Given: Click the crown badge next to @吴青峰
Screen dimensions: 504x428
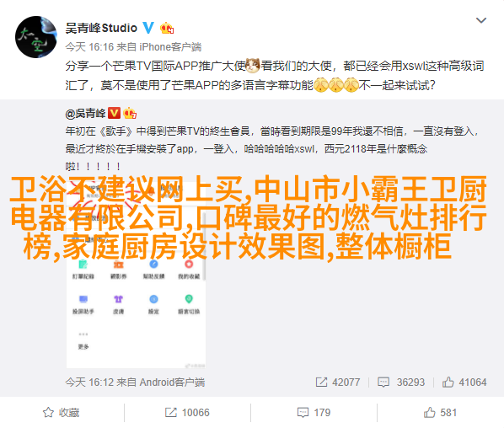Looking at the screenshot, I should pyautogui.click(x=130, y=113).
